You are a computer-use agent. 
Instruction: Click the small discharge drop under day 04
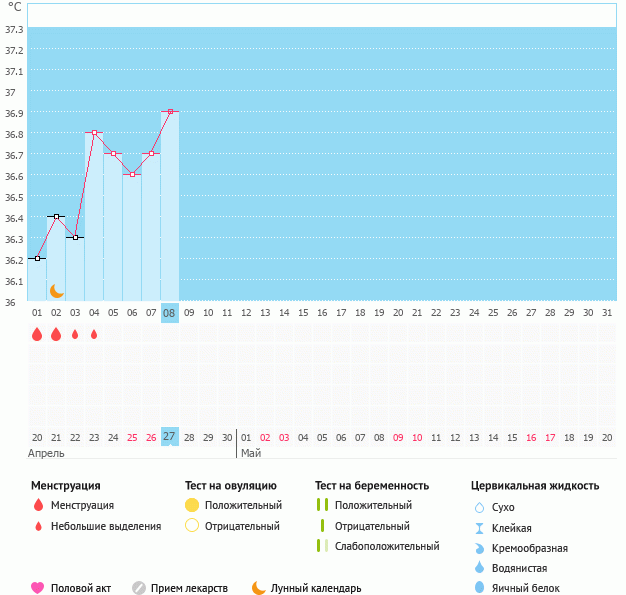click(94, 335)
